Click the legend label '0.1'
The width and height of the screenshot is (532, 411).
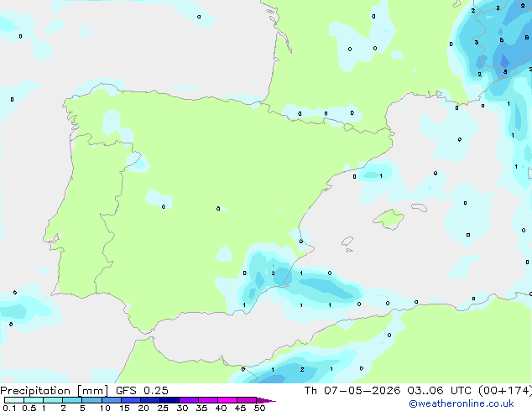[x=9, y=408]
